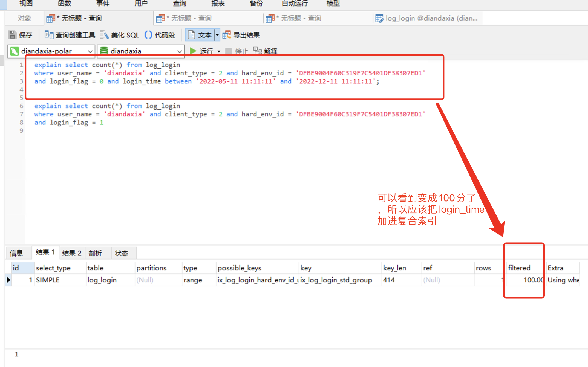Open the query builder tool (查询创建工具)
This screenshot has height=367, width=588.
tap(49, 35)
